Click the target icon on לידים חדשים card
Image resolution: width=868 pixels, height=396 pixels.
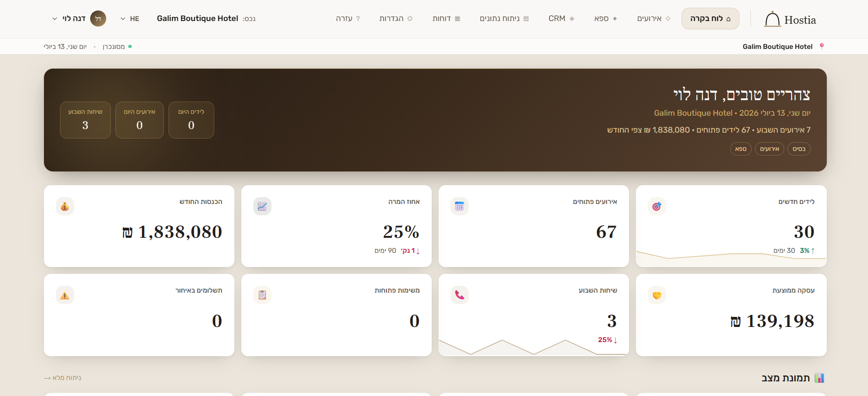tap(657, 206)
